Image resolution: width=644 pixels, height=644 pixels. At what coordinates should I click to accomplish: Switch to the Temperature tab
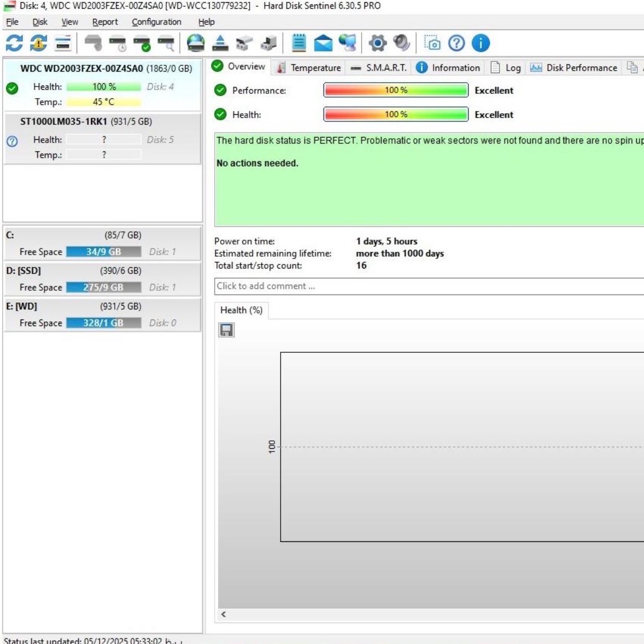click(x=309, y=68)
